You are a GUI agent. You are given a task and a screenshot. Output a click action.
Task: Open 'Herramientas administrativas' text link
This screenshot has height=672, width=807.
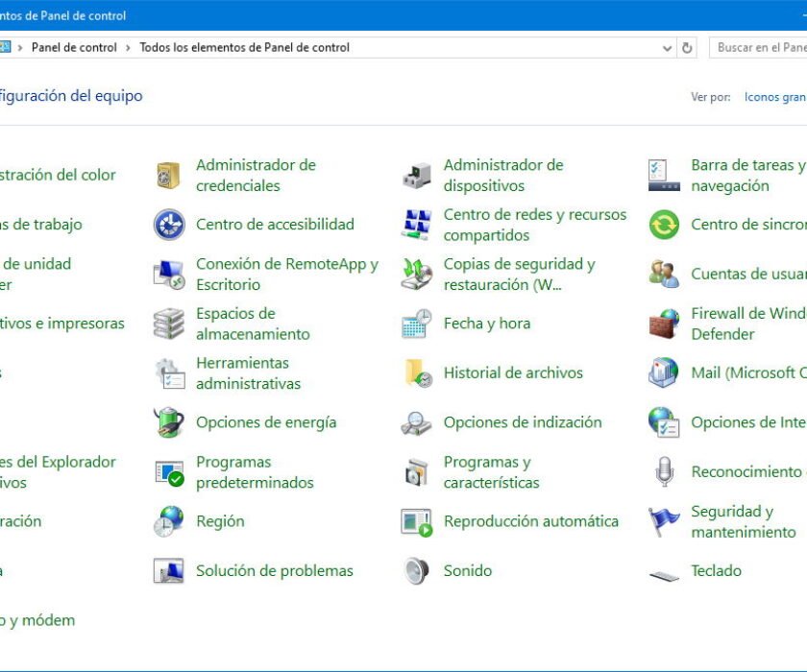point(248,373)
